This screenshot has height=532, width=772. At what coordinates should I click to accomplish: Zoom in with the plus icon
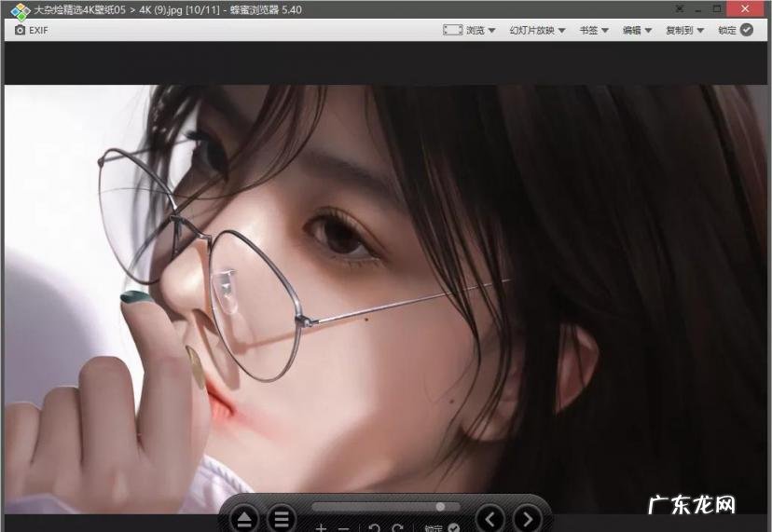click(x=322, y=528)
